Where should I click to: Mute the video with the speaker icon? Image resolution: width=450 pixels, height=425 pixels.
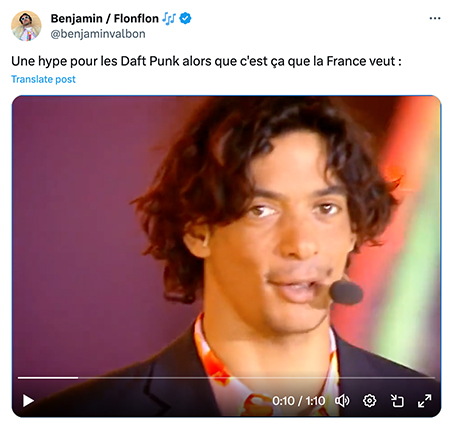pyautogui.click(x=342, y=400)
